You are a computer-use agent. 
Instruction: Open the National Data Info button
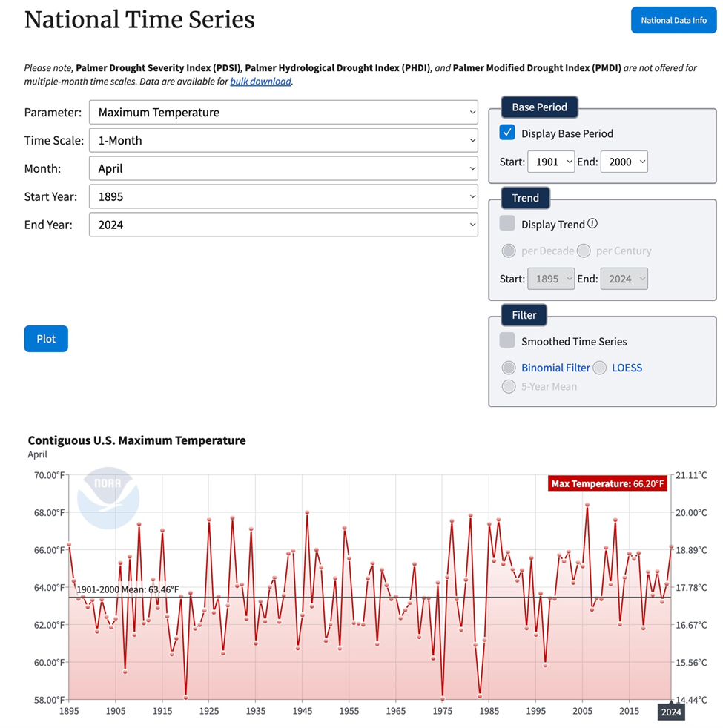tap(673, 20)
